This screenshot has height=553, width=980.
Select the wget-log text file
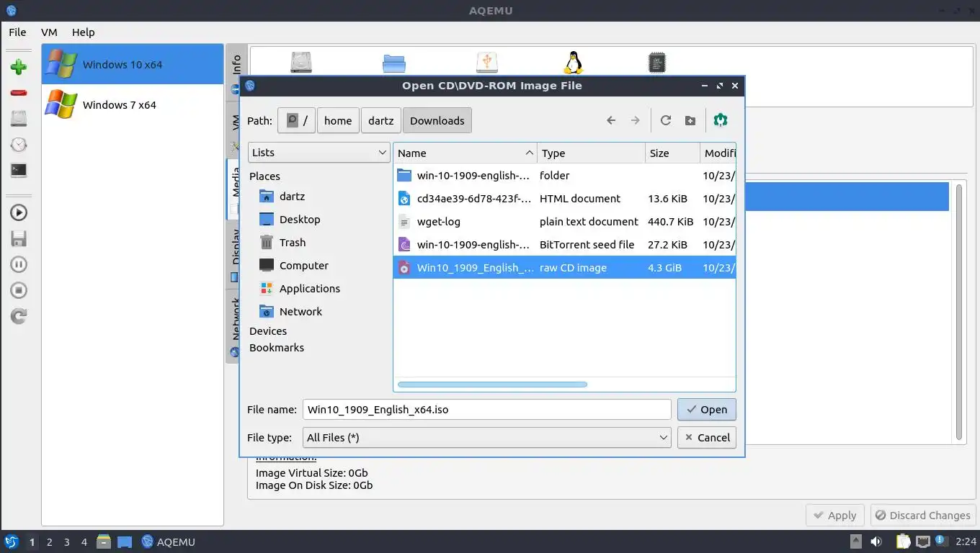tap(564, 221)
